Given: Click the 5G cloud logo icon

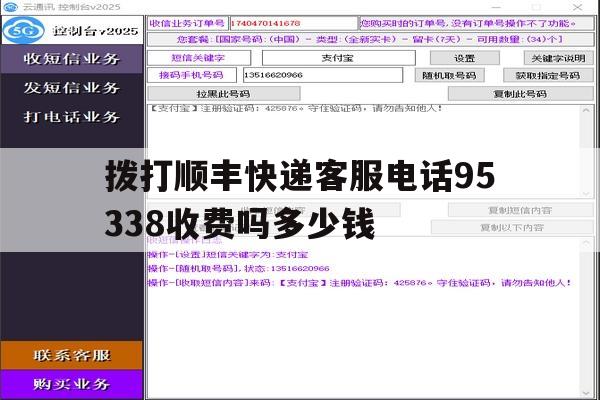Looking at the screenshot, I should (x=24, y=30).
